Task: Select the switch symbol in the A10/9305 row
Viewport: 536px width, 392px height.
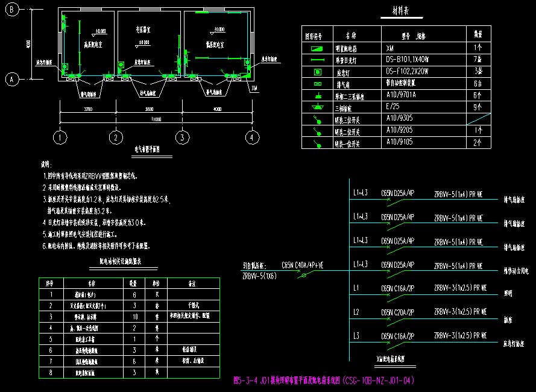Action: (318, 119)
